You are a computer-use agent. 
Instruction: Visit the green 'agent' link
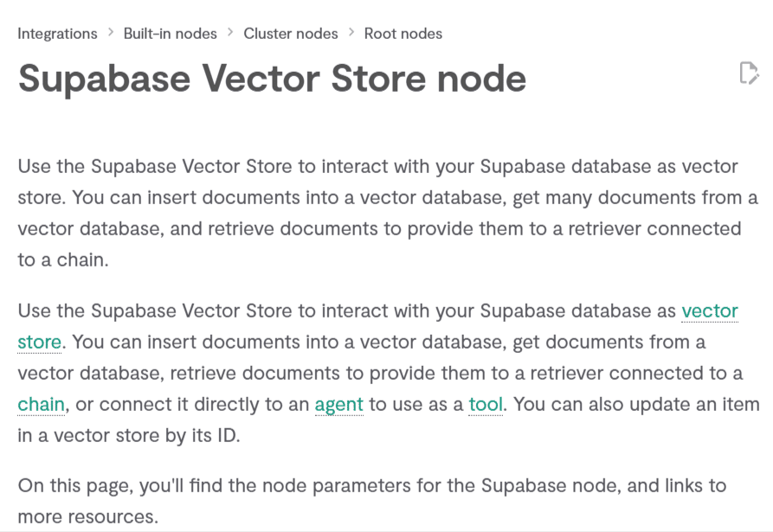338,404
